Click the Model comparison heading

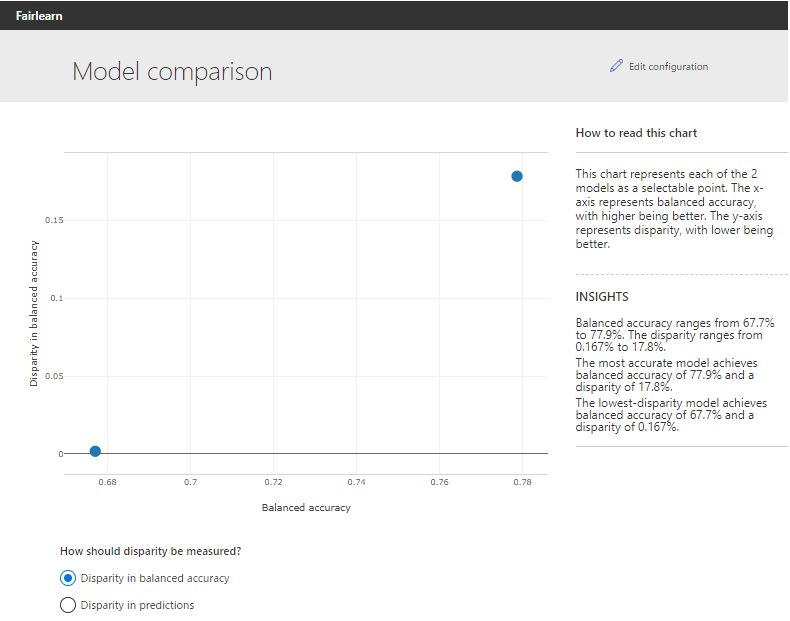(172, 72)
